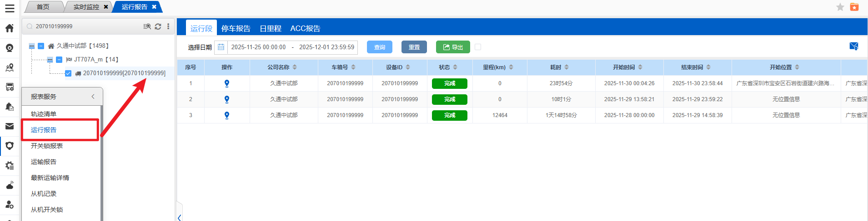Collapse the 报表服务 menu panel
The image size is (868, 221).
(x=93, y=97)
